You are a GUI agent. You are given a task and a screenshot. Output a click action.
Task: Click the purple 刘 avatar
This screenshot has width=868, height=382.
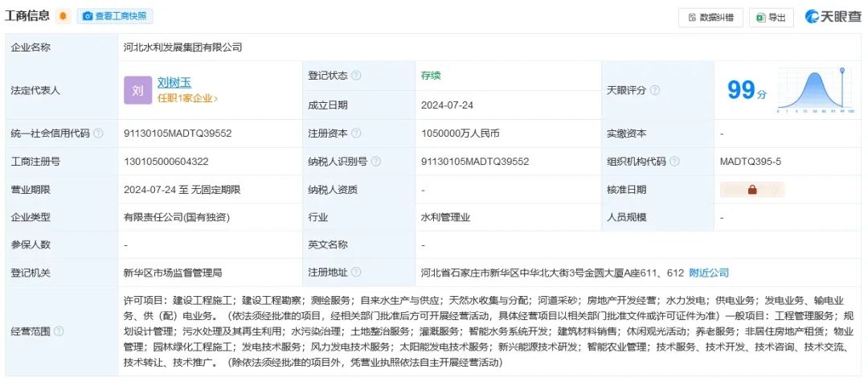tap(137, 90)
